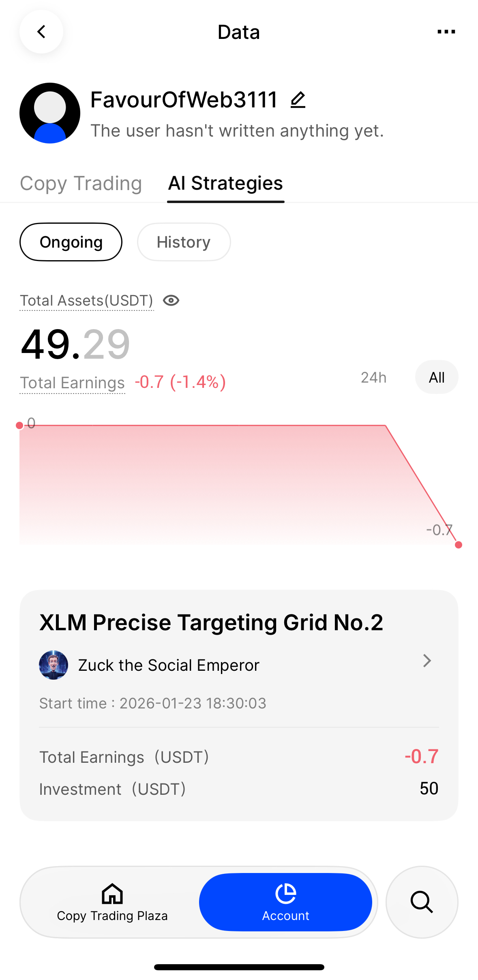Click the chart end point at -0.7
The height and width of the screenshot is (980, 478).
click(x=459, y=545)
